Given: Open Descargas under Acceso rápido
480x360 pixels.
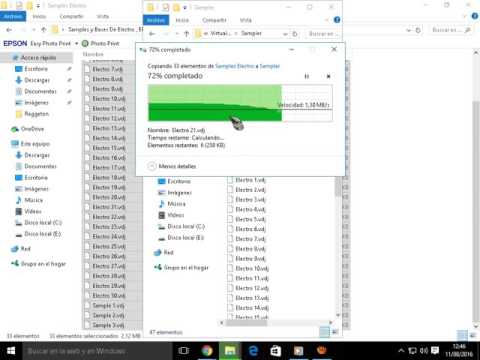Looking at the screenshot, I should (37, 80).
